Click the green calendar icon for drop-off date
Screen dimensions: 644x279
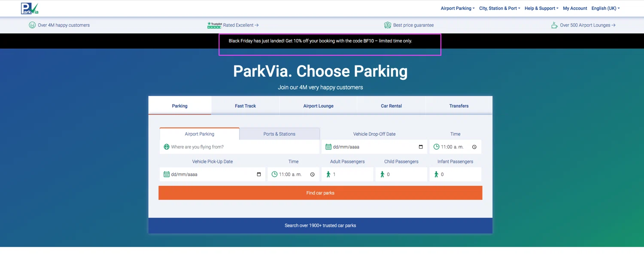pos(328,147)
